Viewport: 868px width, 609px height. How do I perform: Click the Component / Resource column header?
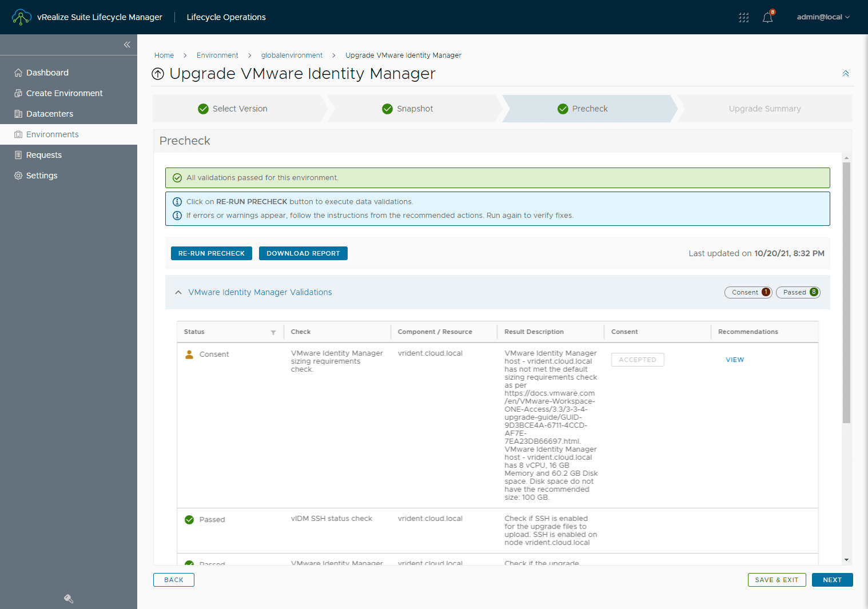[435, 332]
